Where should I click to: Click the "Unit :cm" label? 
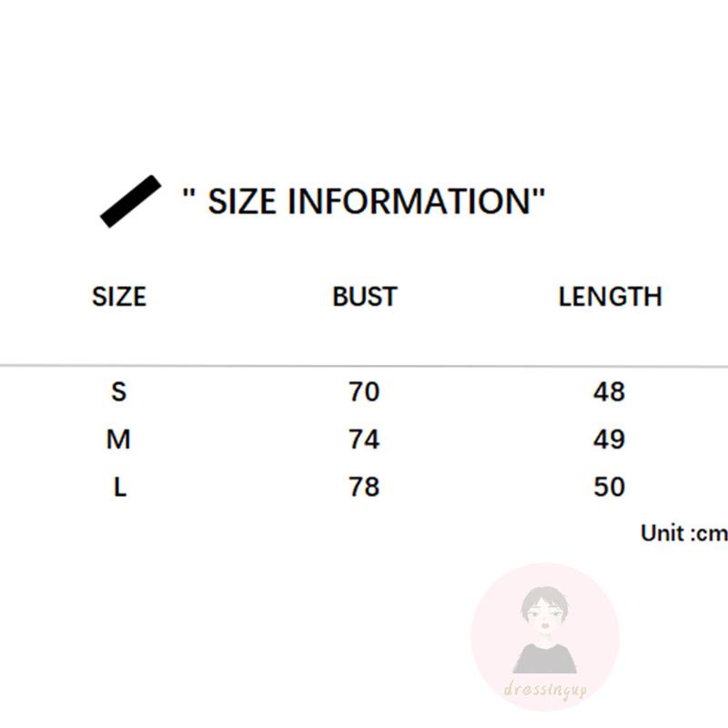(683, 533)
